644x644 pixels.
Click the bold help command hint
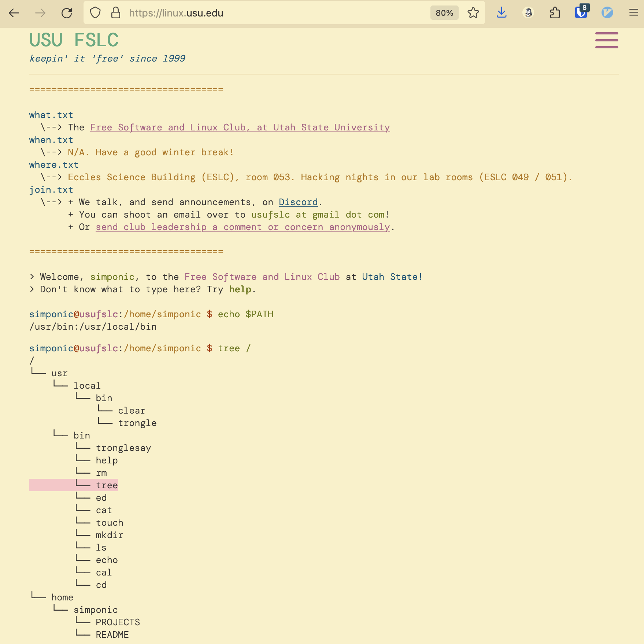coord(240,289)
